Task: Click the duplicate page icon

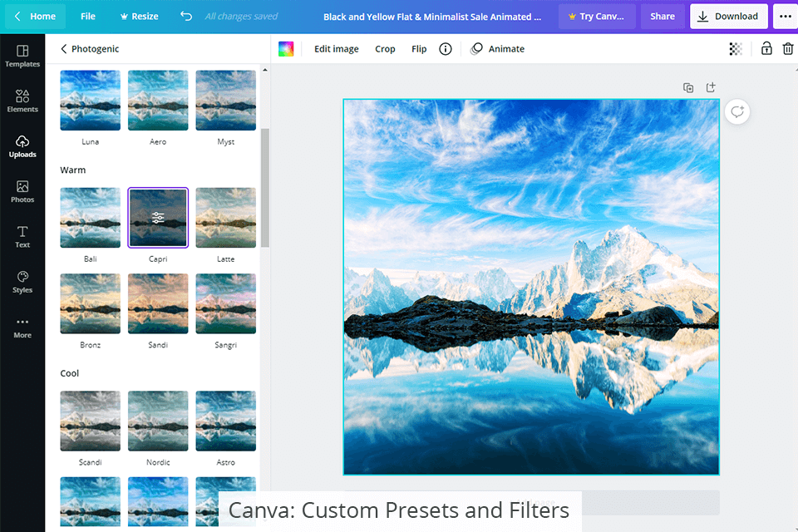Action: (x=688, y=87)
